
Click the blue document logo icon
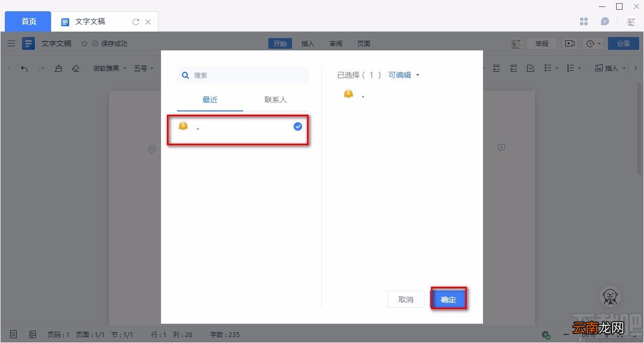28,43
